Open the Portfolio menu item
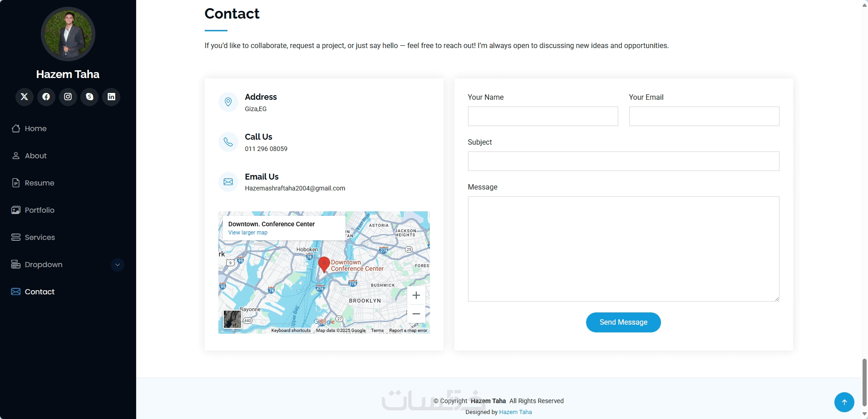This screenshot has height=419, width=868. (x=39, y=210)
